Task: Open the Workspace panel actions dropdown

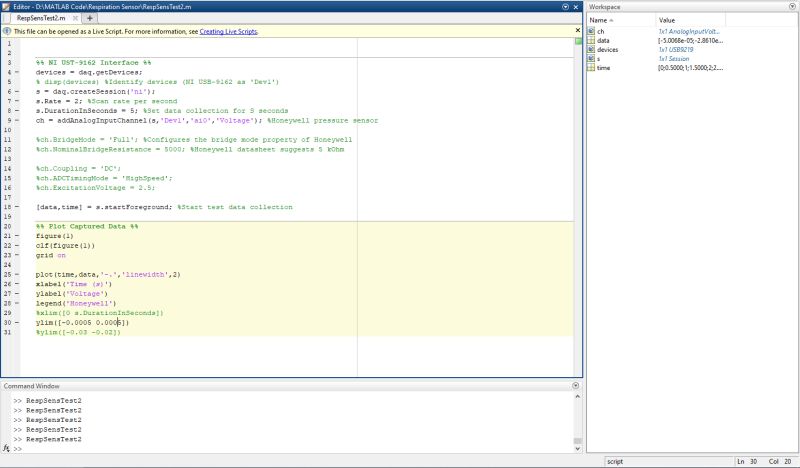Action: (x=792, y=7)
